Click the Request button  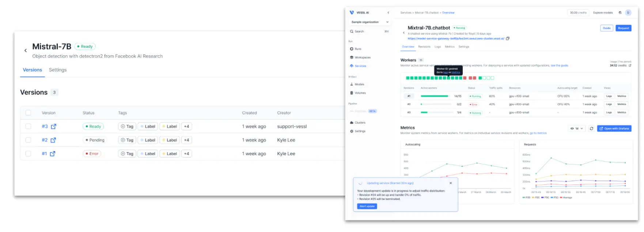point(624,28)
